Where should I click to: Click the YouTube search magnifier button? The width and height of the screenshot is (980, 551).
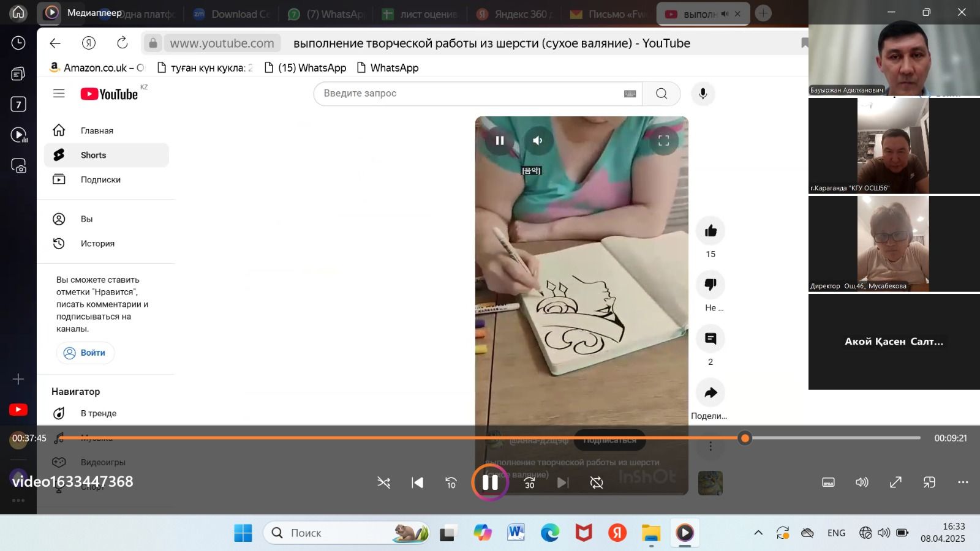point(661,94)
